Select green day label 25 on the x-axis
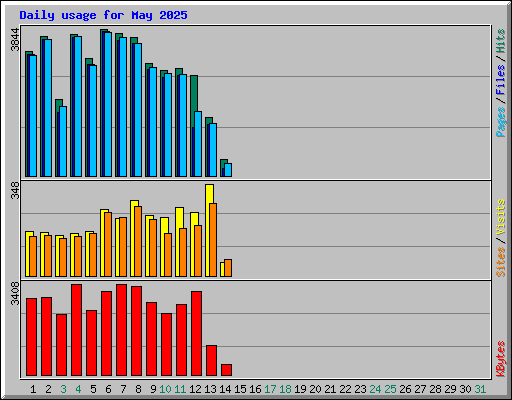This screenshot has height=400, width=512. (390, 389)
